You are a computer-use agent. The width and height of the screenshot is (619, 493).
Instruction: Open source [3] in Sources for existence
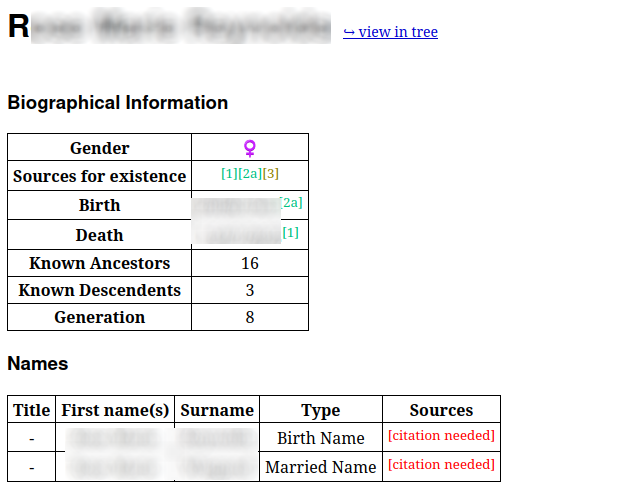click(271, 174)
